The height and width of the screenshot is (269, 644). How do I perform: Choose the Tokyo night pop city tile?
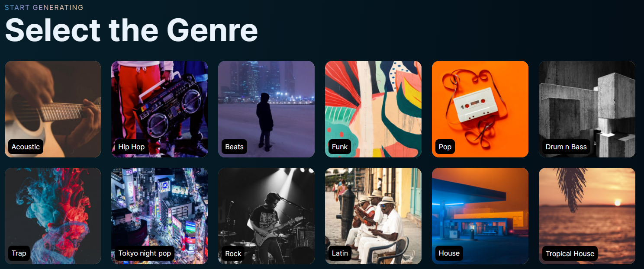click(160, 216)
